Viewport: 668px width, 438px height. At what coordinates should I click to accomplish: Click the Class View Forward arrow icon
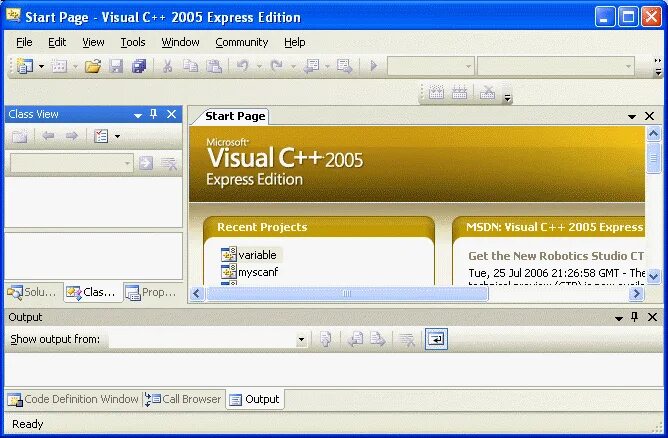click(72, 136)
